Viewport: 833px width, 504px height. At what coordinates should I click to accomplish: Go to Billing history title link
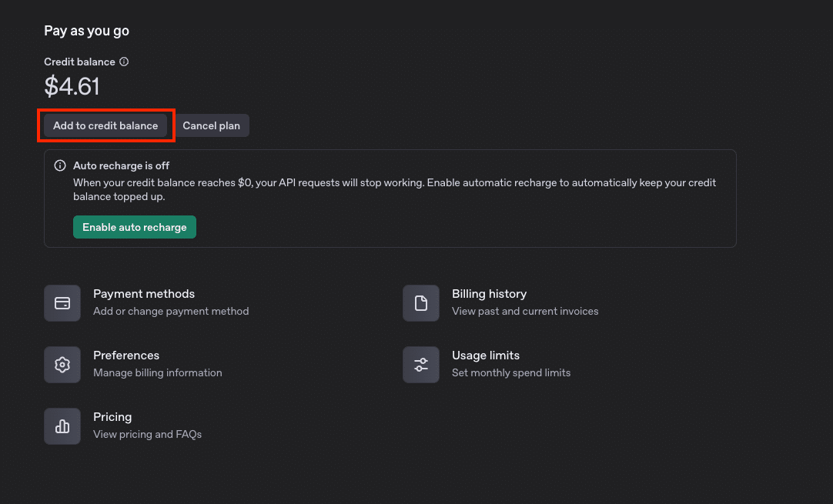pos(489,294)
